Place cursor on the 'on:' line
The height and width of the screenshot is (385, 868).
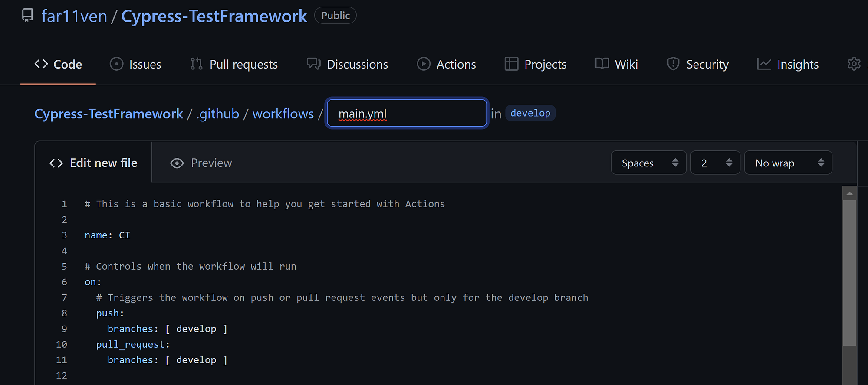point(93,282)
